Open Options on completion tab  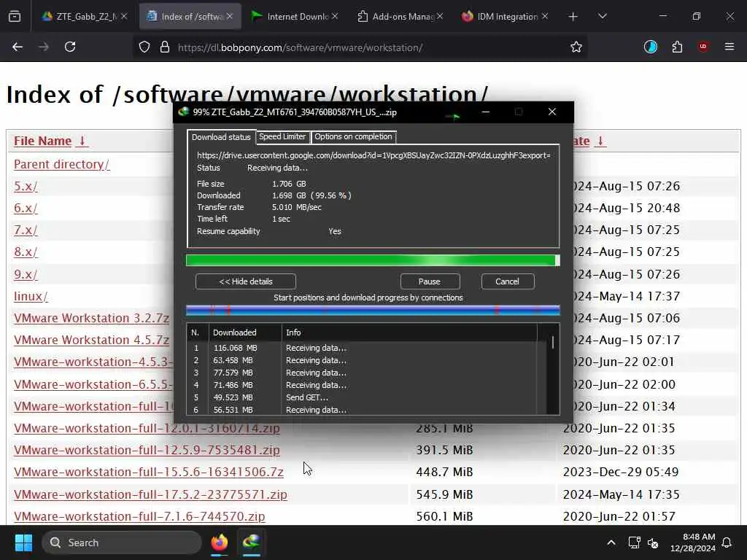pos(353,136)
